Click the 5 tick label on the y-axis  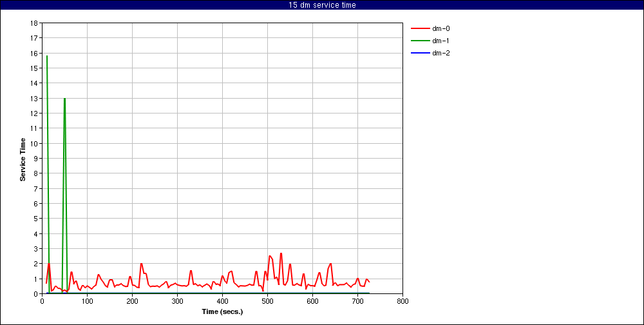pyautogui.click(x=36, y=219)
